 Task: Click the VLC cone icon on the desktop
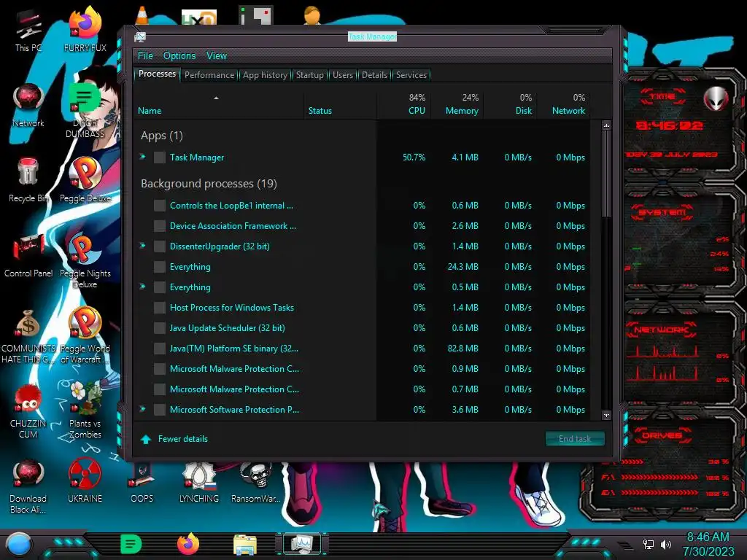(142, 15)
